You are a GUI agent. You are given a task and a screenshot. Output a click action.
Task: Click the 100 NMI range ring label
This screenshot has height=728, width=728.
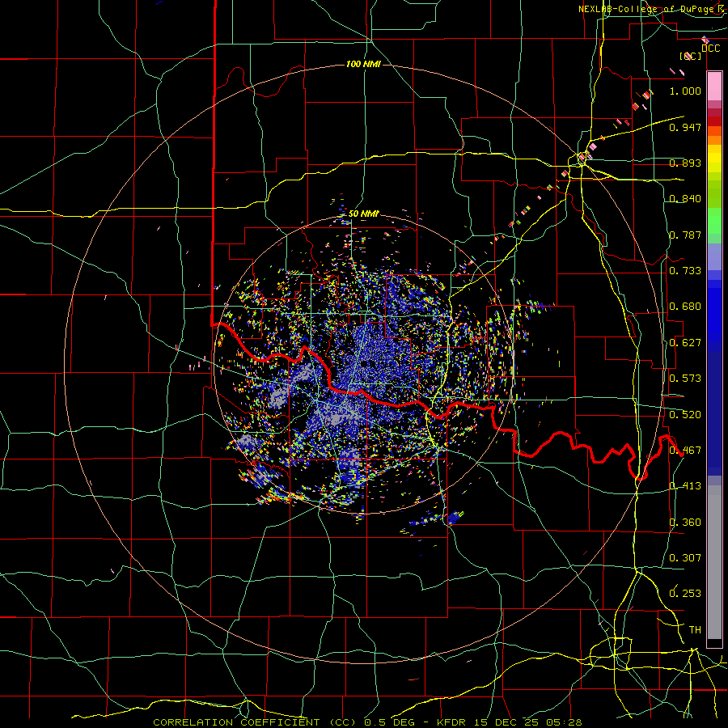pos(363,64)
